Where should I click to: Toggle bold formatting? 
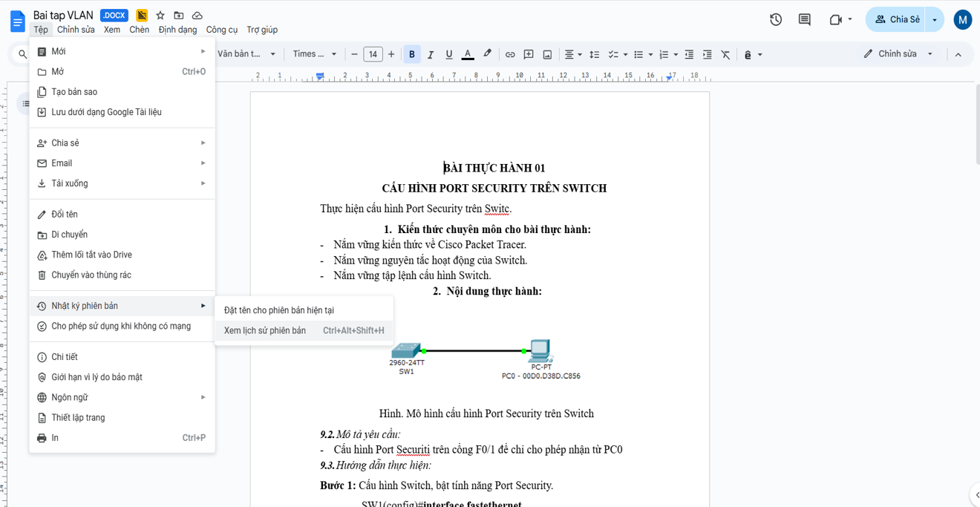[x=412, y=54]
